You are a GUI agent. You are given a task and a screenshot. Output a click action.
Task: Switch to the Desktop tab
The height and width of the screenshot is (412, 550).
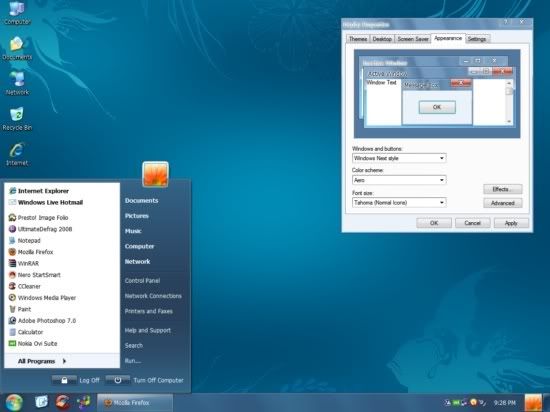tap(382, 39)
